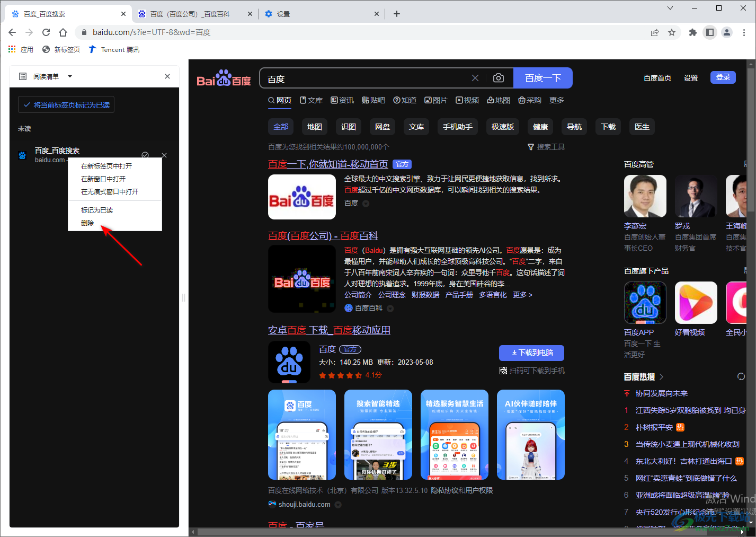Open image search with the camera icon
756x537 pixels.
click(x=499, y=78)
